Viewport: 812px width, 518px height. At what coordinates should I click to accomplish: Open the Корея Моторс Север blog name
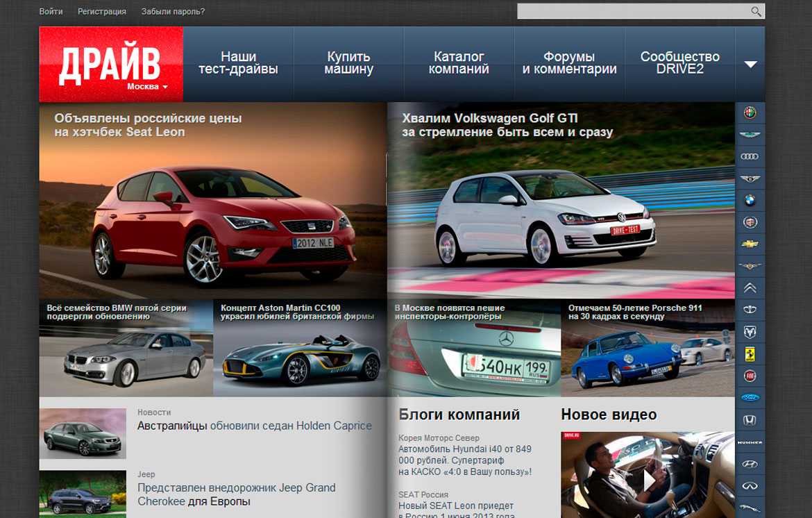[x=439, y=437]
